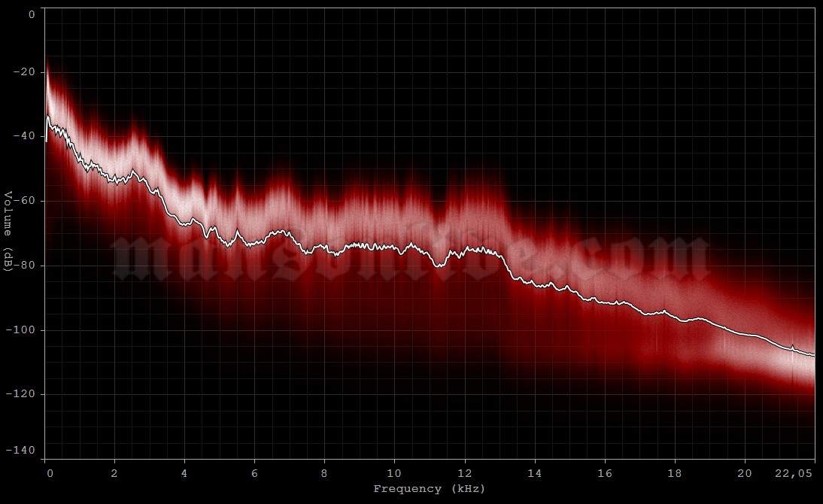The width and height of the screenshot is (823, 504).
Task: Select the 0 dB tick label
Action: tap(31, 13)
